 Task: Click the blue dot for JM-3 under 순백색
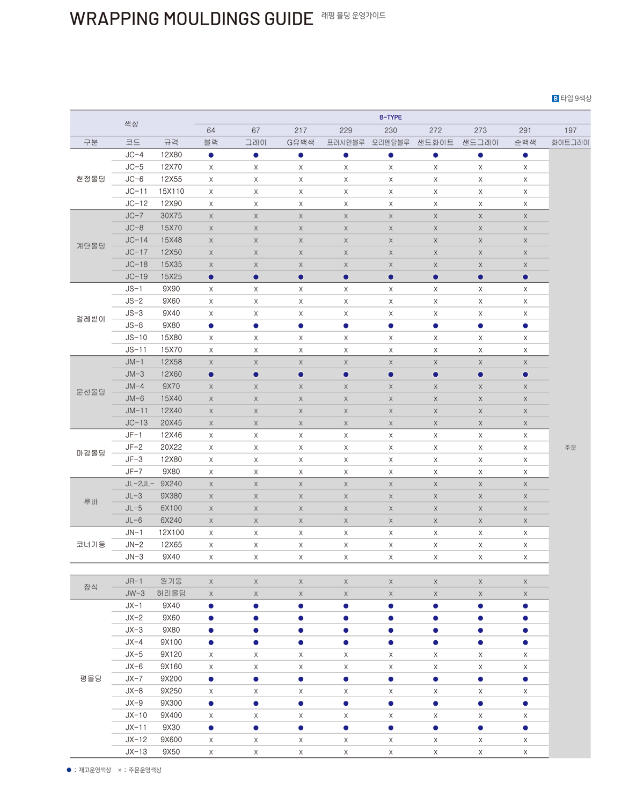pyautogui.click(x=525, y=375)
